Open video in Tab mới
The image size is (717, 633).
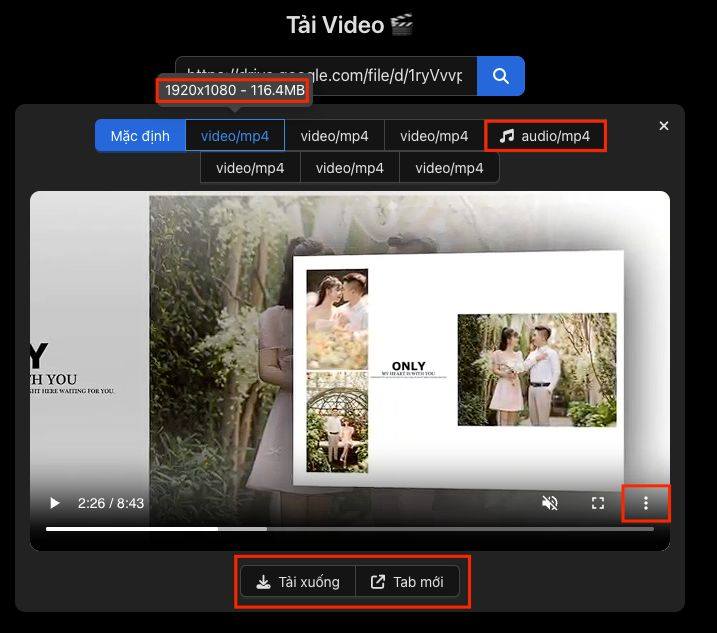pos(407,582)
